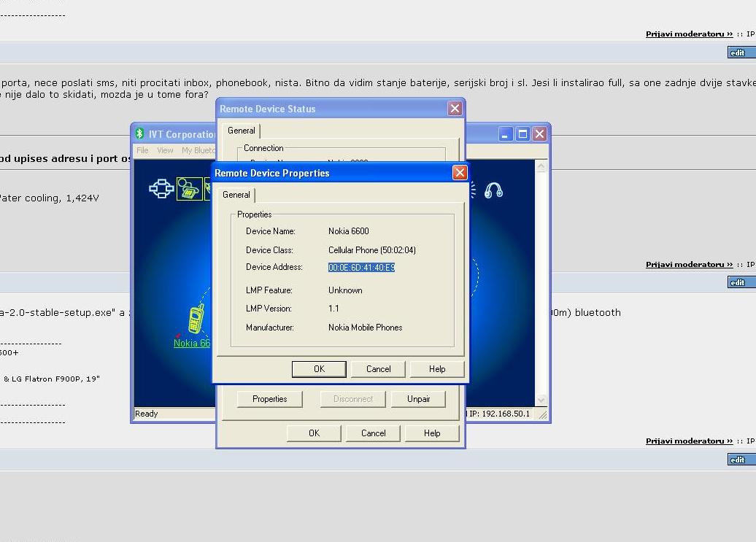Image resolution: width=756 pixels, height=542 pixels.
Task: Click the network access service icon
Action: coord(161,189)
